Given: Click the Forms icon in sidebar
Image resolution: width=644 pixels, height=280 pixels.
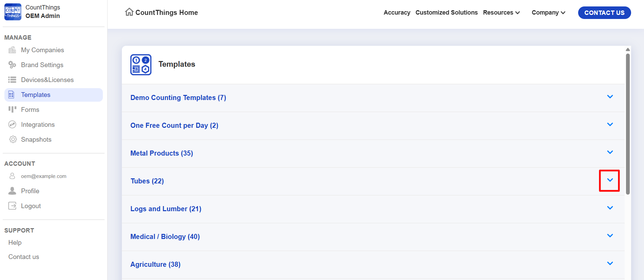Looking at the screenshot, I should click(x=12, y=109).
